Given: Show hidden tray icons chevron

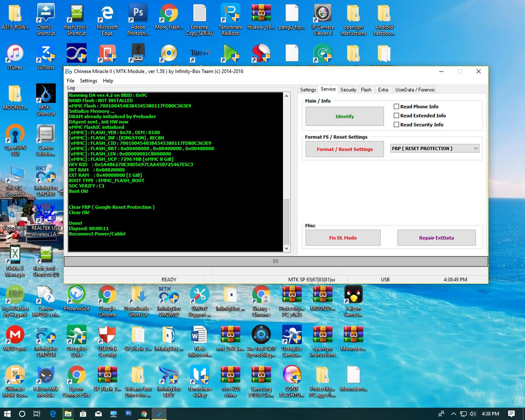Looking at the screenshot, I should 454,414.
